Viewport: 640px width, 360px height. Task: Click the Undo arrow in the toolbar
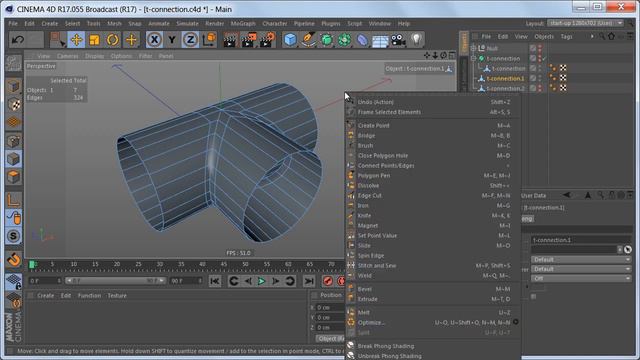(18, 40)
